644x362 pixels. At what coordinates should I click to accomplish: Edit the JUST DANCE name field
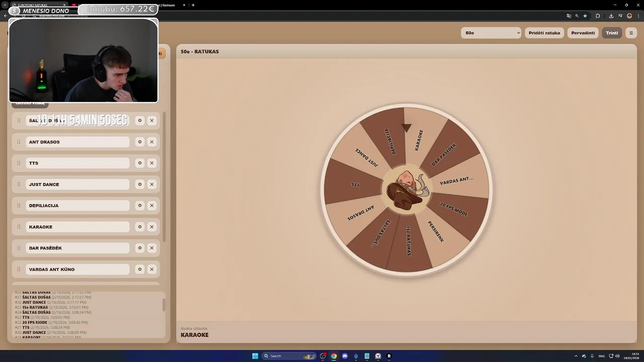click(77, 185)
